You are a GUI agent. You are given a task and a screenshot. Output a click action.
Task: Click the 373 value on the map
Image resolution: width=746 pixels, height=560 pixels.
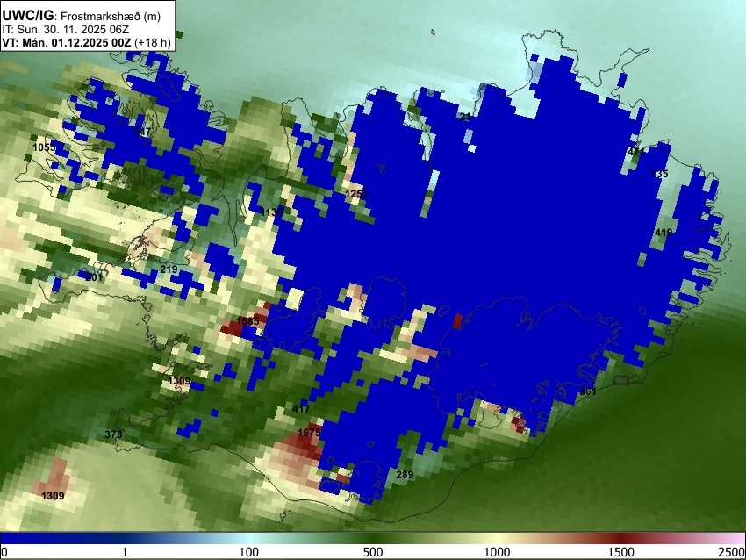click(114, 434)
